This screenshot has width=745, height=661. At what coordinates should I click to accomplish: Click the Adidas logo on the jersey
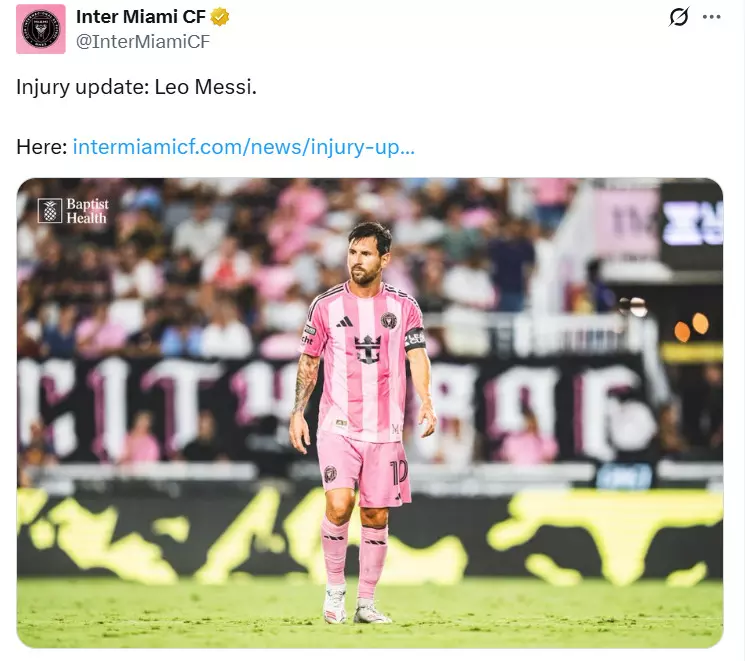tap(344, 322)
